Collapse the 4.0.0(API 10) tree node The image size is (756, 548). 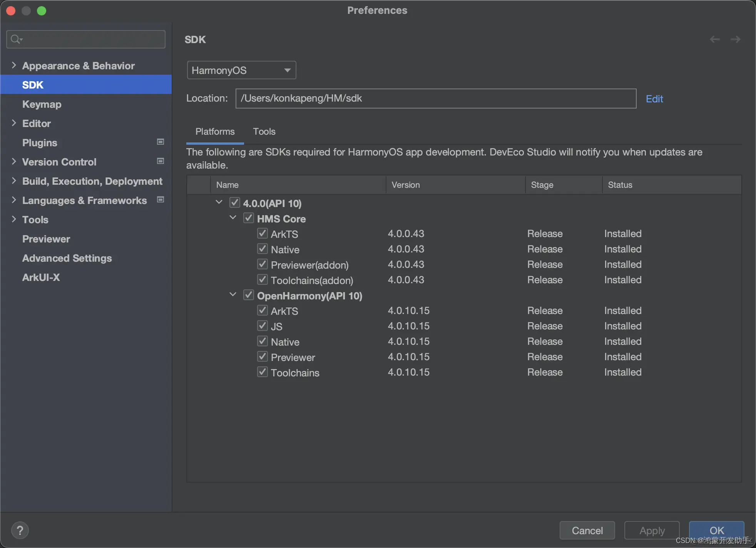tap(219, 202)
